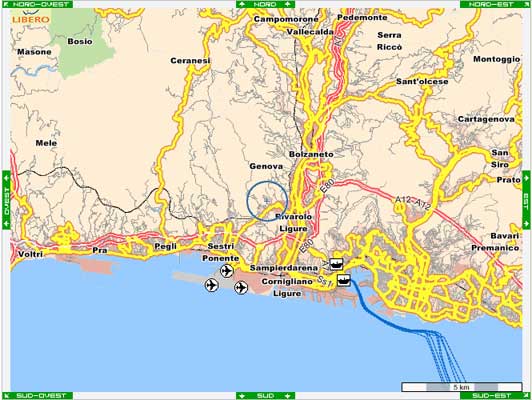Click the airport icon nearest Sestri Ponente
This screenshot has height=400, width=532.
(227, 271)
